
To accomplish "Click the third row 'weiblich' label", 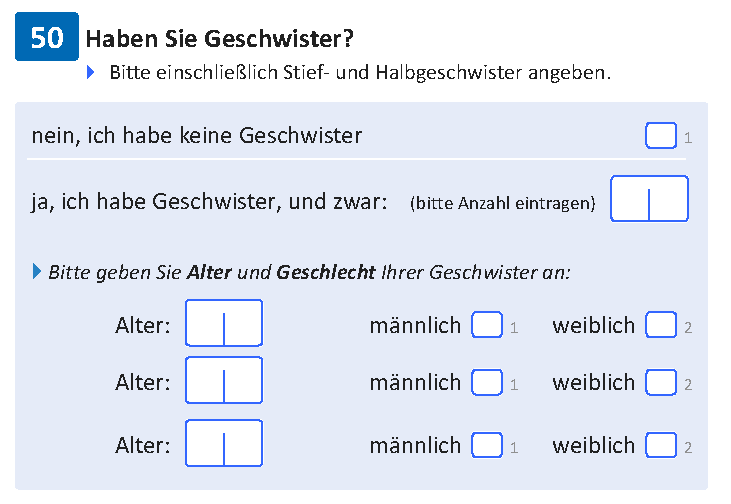I will 593,446.
